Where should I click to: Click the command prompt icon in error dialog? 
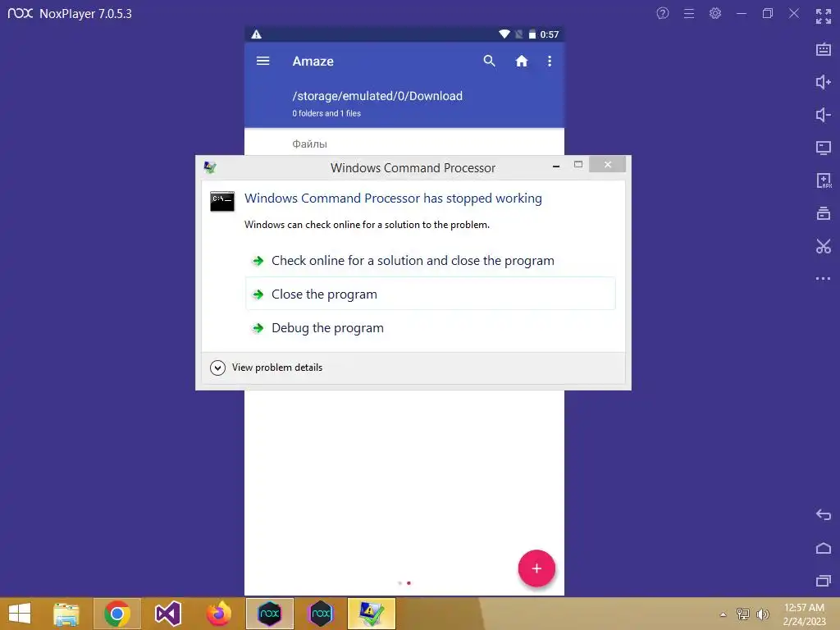pos(222,202)
